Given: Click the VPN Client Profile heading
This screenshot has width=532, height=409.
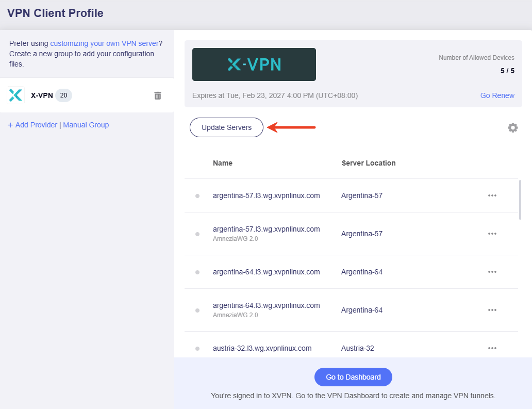Looking at the screenshot, I should [x=55, y=13].
